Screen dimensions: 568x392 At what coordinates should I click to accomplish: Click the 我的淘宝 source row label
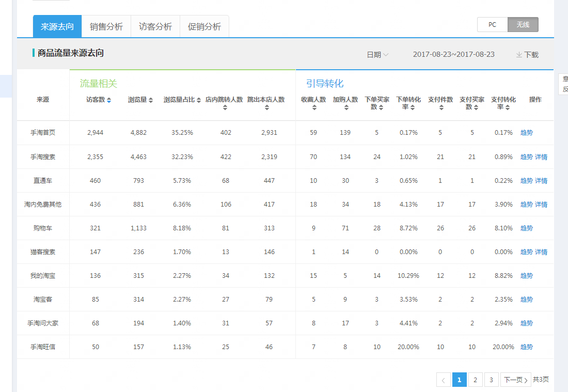(43, 276)
